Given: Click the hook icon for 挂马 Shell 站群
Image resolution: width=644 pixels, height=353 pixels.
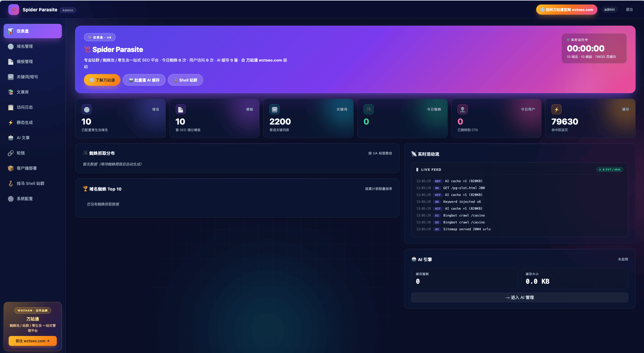Looking at the screenshot, I should coord(11,184).
